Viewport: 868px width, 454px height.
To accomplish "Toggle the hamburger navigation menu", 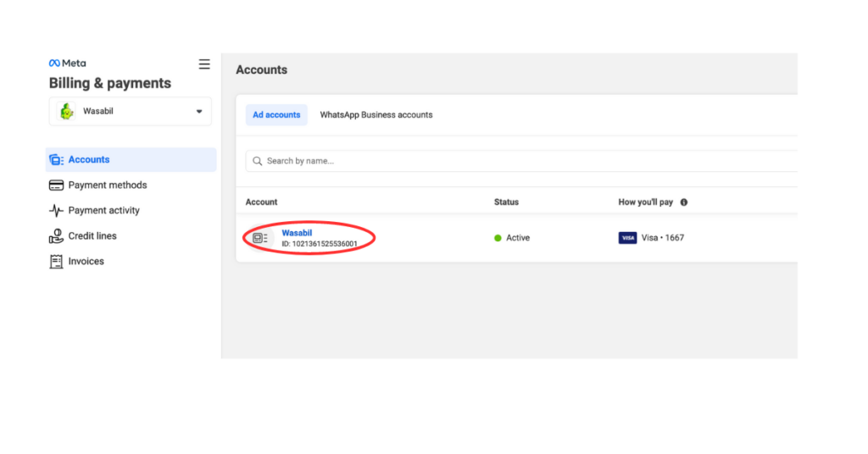I will (204, 64).
